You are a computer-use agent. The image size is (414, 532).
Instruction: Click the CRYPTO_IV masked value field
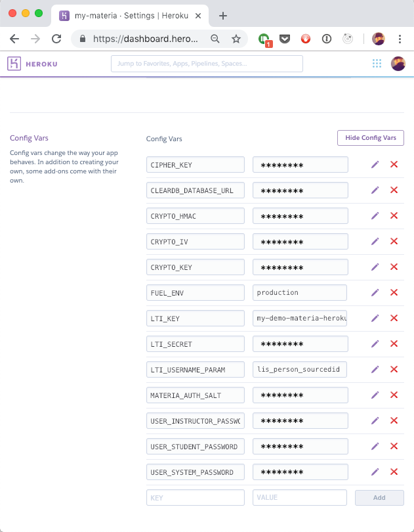tap(300, 241)
